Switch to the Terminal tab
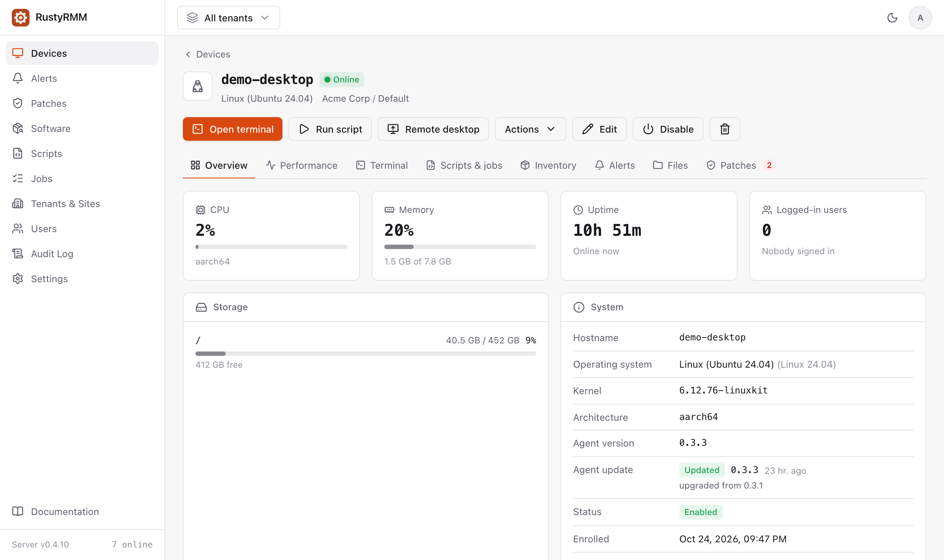944x560 pixels. 382,165
